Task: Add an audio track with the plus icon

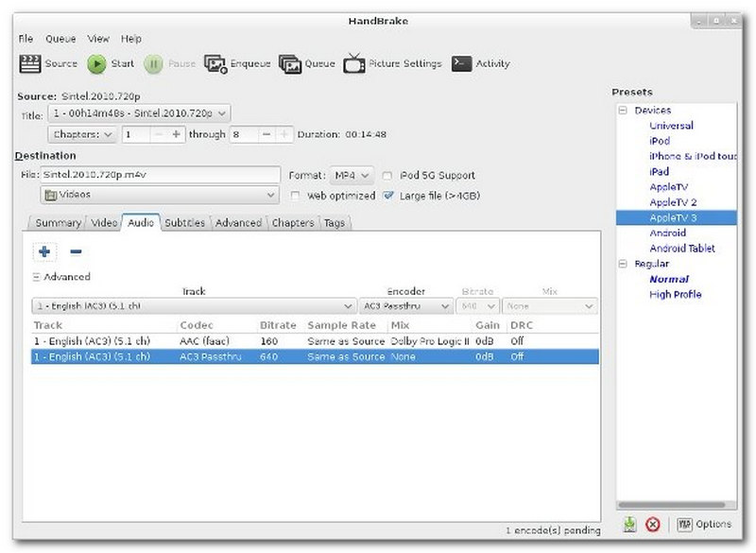Action: (x=43, y=251)
